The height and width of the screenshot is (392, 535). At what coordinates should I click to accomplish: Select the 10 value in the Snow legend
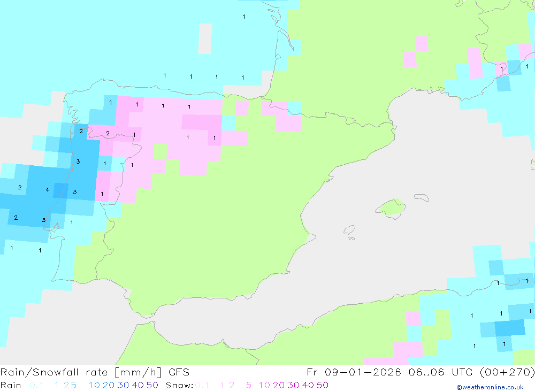(x=264, y=385)
